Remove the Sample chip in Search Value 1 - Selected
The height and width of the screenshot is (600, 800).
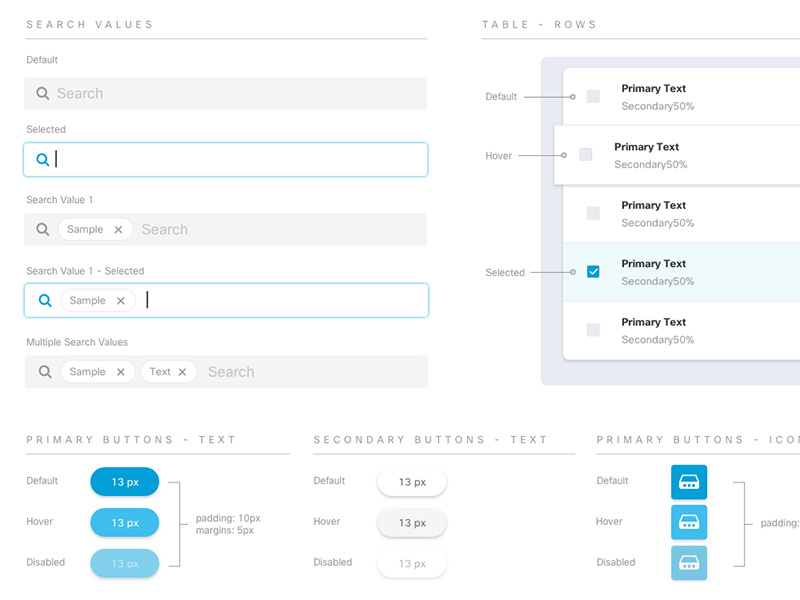click(x=120, y=300)
